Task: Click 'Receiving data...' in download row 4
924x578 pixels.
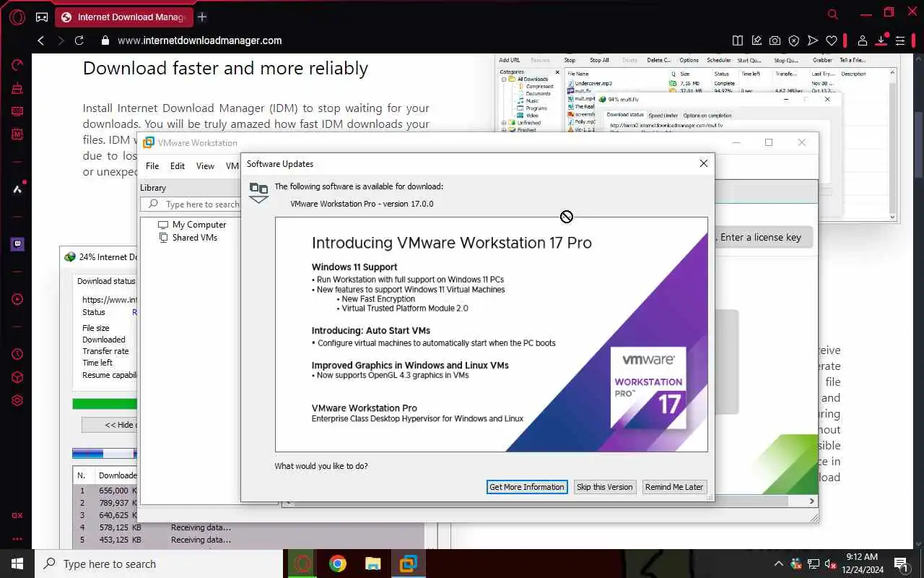Action: tap(201, 527)
